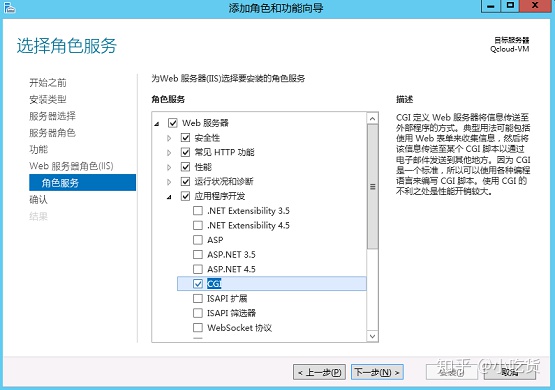Screen dimensions: 555x390
Task: Check the ASP checkbox
Action: click(x=198, y=240)
